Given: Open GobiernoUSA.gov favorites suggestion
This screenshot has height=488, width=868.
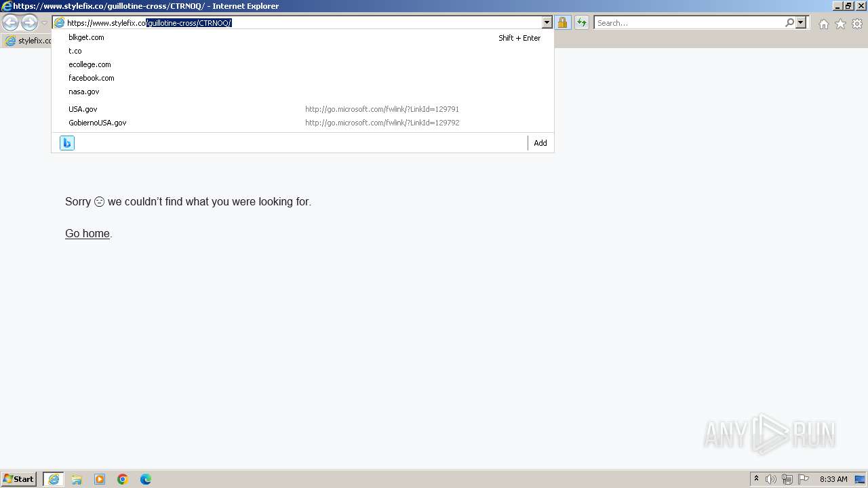Looking at the screenshot, I should coord(302,123).
